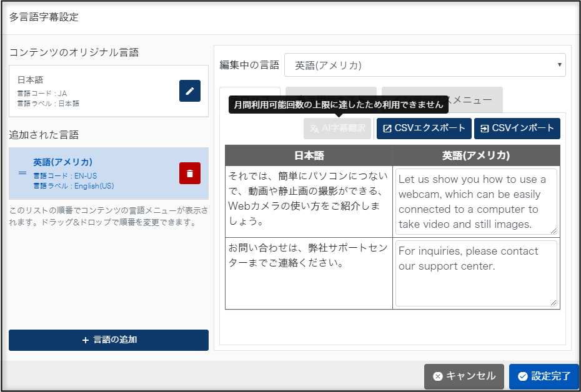
Task: Click the arrow of the 英語(アメリカ) combo box
Action: [558, 65]
